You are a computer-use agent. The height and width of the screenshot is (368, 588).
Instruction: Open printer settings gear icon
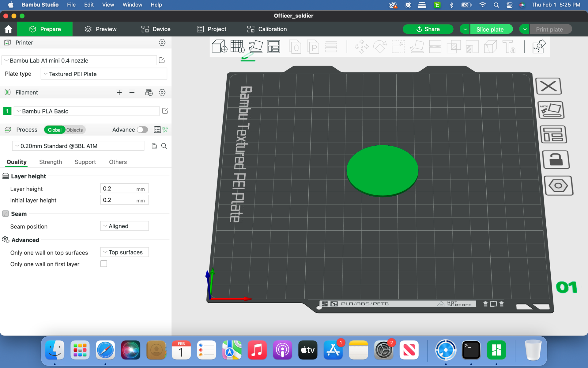click(162, 43)
